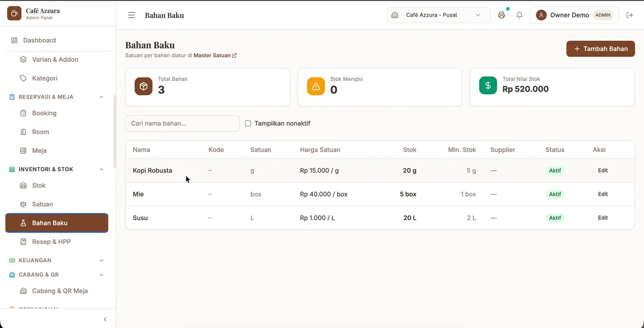Collapse the Inventori & Stok section
This screenshot has height=328, width=644.
coord(101,169)
